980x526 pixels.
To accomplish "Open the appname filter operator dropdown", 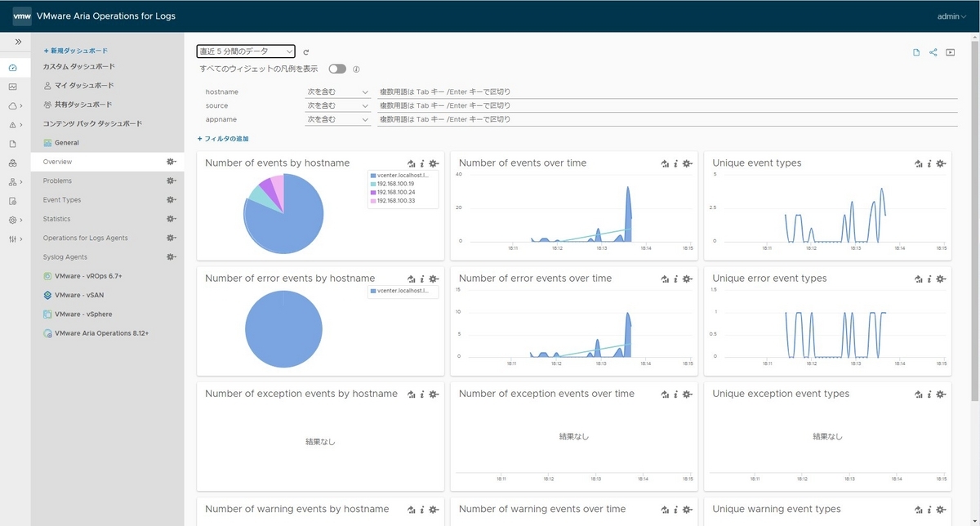I will [338, 119].
